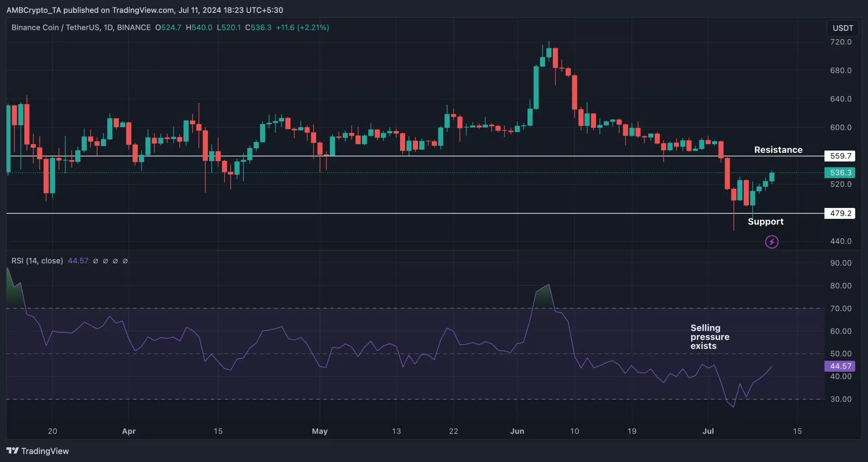The height and width of the screenshot is (462, 868).
Task: Click the 536.3 current price label
Action: coord(840,173)
